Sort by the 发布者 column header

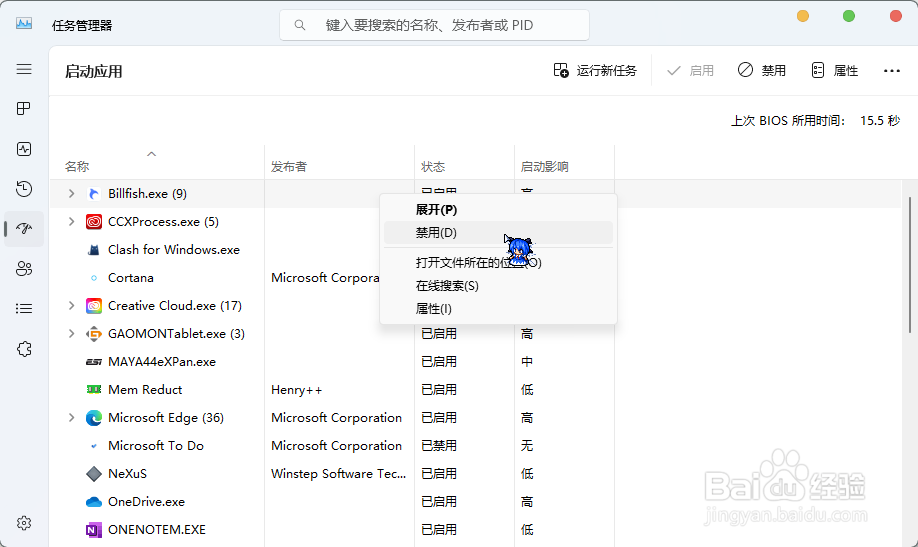point(289,167)
